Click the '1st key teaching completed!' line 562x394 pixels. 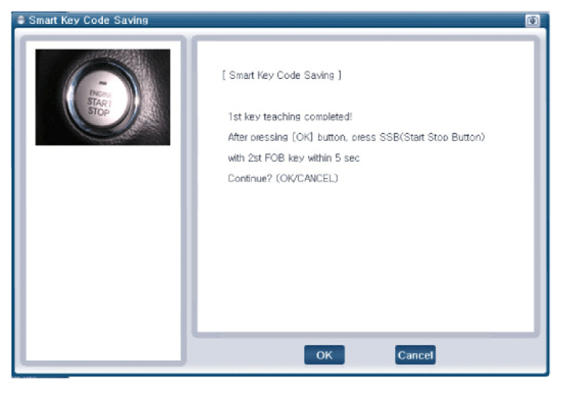point(290,117)
